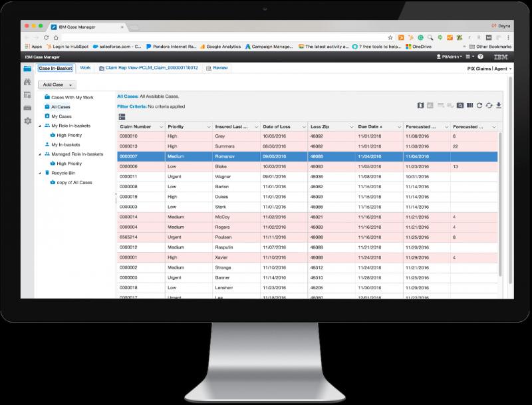Image resolution: width=532 pixels, height=405 pixels.
Task: Select the IBM Case Manager browser tab
Action: [87, 27]
